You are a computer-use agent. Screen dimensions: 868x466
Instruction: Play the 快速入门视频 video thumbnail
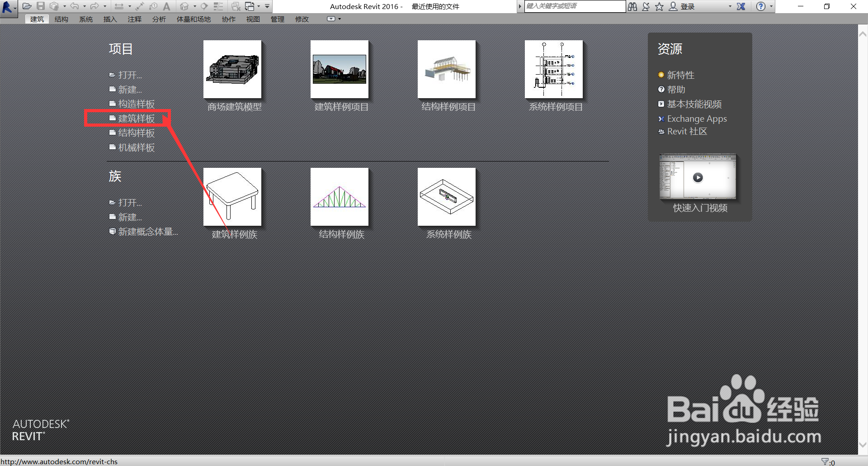point(698,177)
